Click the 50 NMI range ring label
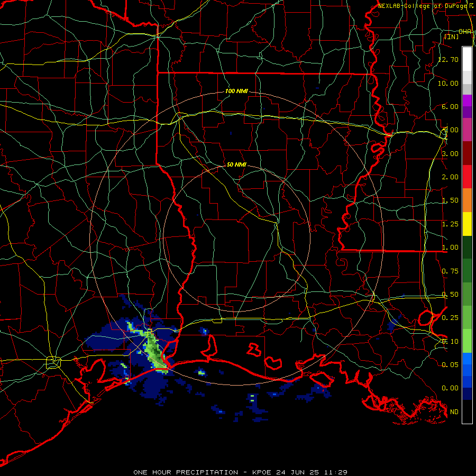476x476 pixels. click(236, 164)
